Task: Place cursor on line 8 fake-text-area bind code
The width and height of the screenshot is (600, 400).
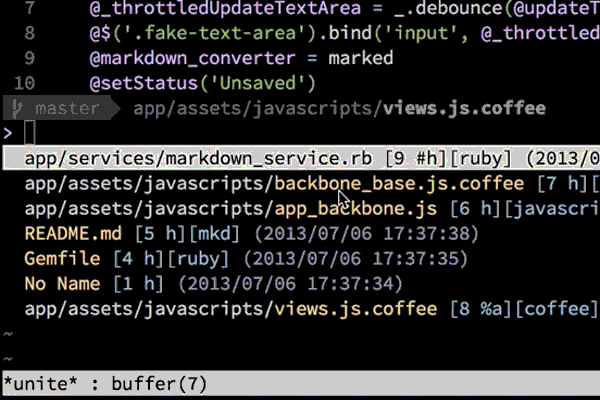Action: (344, 33)
